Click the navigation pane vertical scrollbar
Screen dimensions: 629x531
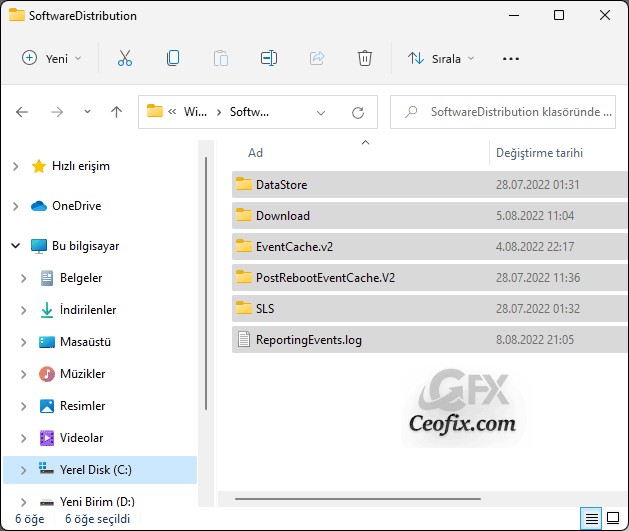coord(206,283)
